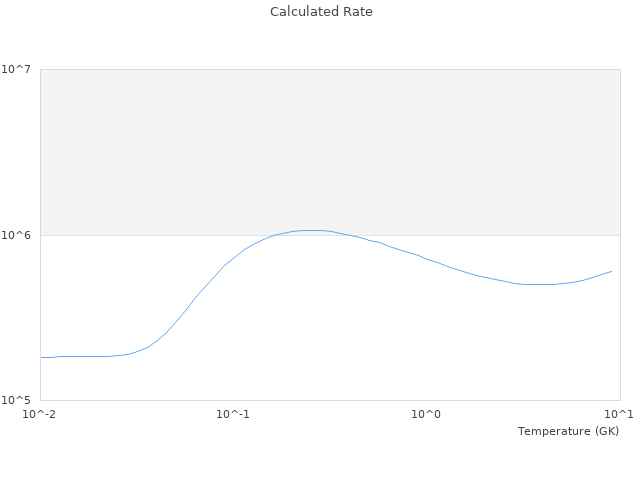The width and height of the screenshot is (640, 480).
Task: Click the right end point of the blue curve
Action: point(611,271)
